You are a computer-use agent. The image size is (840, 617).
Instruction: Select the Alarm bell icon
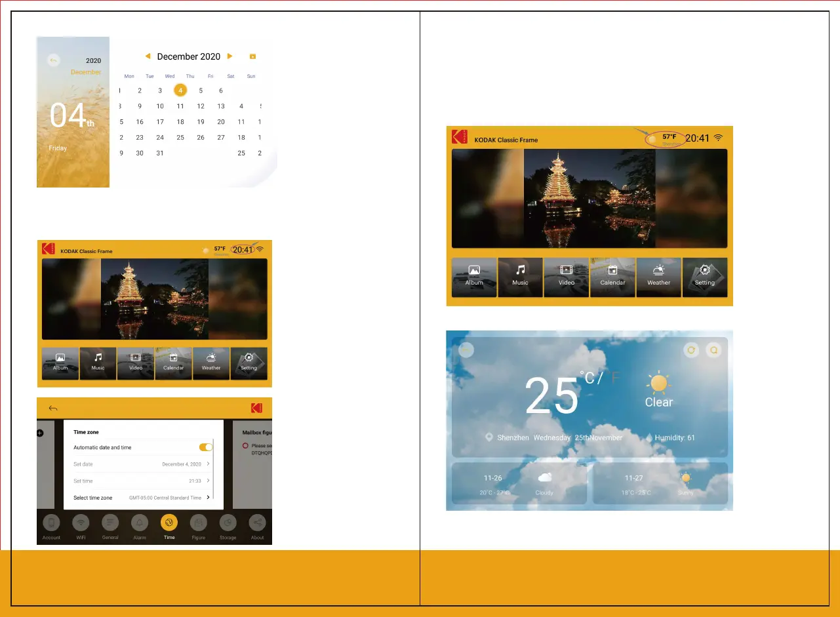[x=139, y=523]
